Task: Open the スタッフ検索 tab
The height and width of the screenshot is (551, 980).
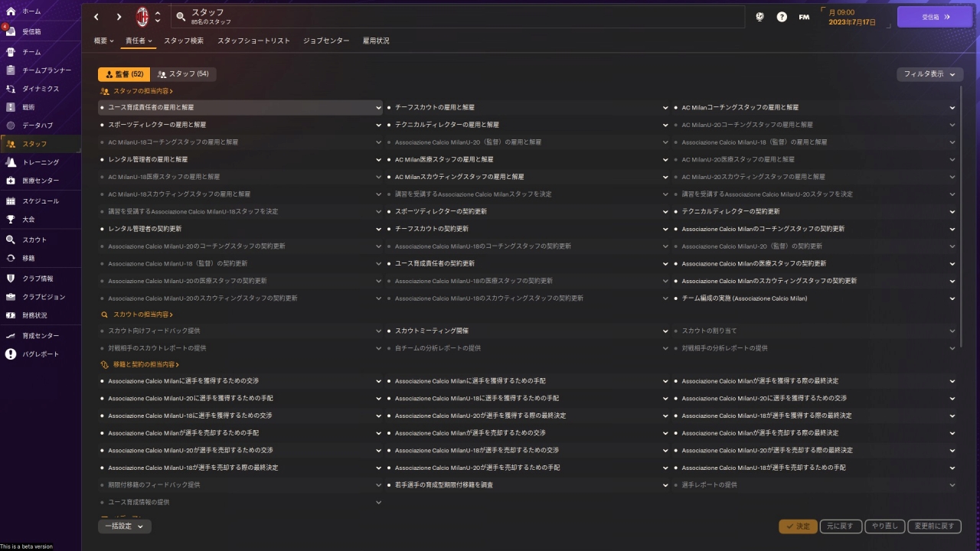Action: click(x=184, y=41)
